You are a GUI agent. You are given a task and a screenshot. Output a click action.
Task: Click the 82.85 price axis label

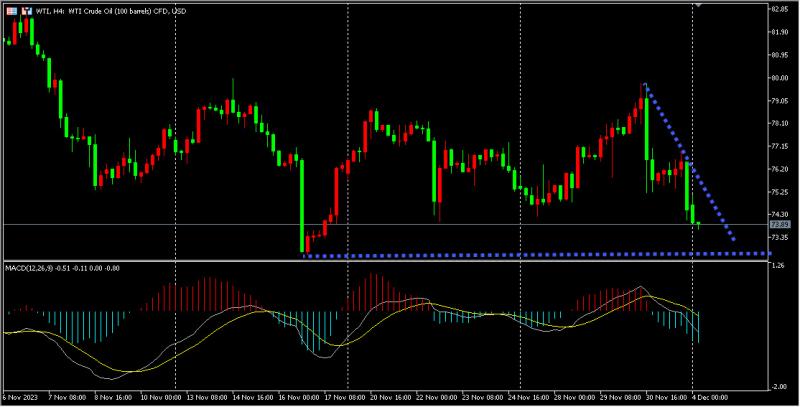pos(780,9)
